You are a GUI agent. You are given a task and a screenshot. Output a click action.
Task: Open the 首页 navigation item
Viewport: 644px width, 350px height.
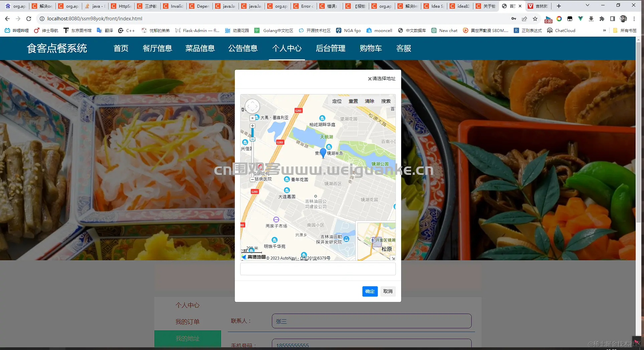[x=121, y=48]
